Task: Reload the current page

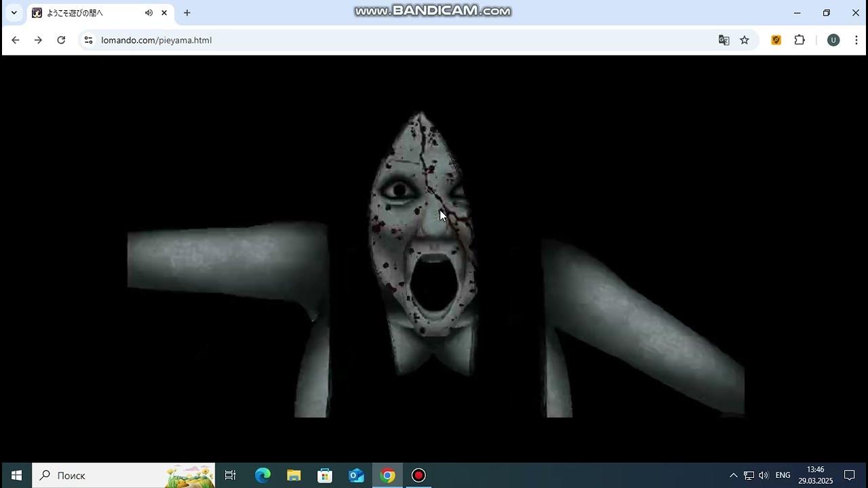Action: coord(61,40)
